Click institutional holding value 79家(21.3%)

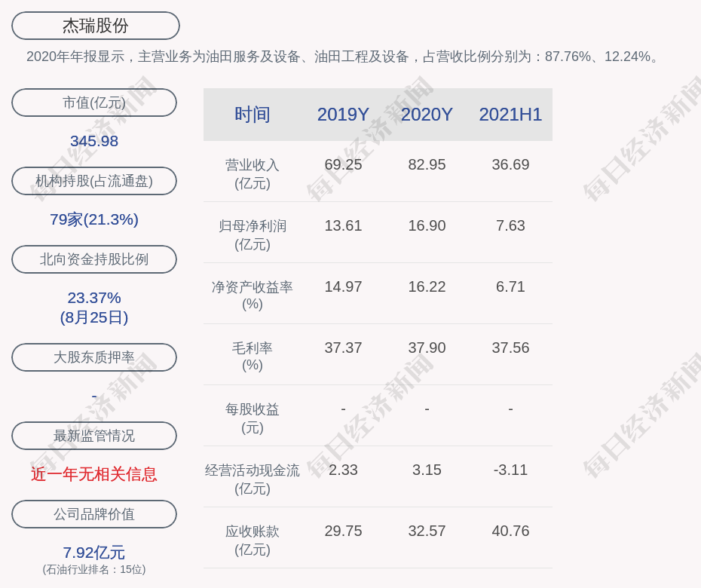tap(94, 219)
